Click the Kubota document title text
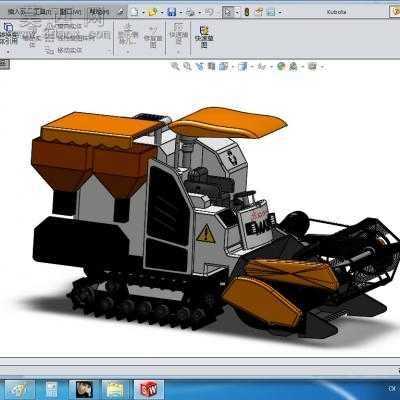 pos(336,12)
